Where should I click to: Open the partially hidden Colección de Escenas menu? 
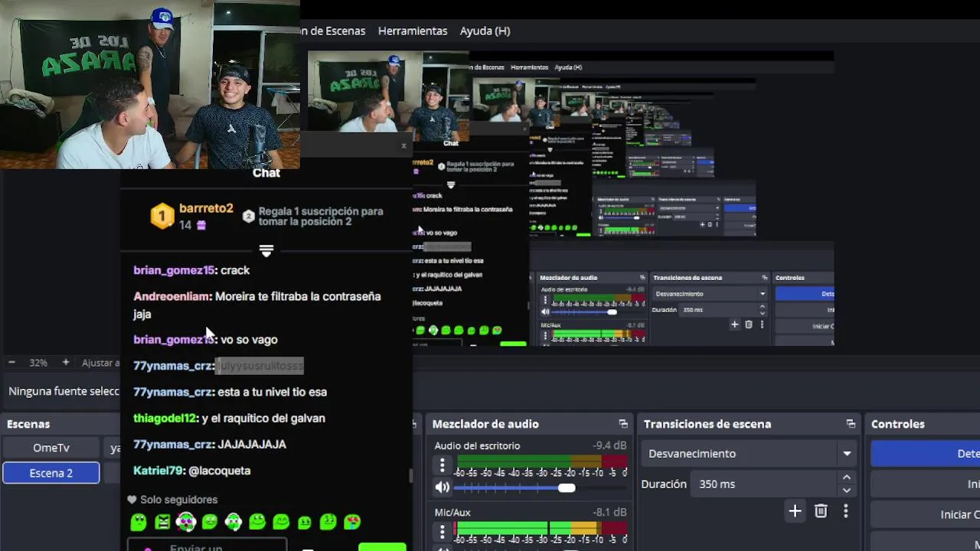tap(333, 31)
